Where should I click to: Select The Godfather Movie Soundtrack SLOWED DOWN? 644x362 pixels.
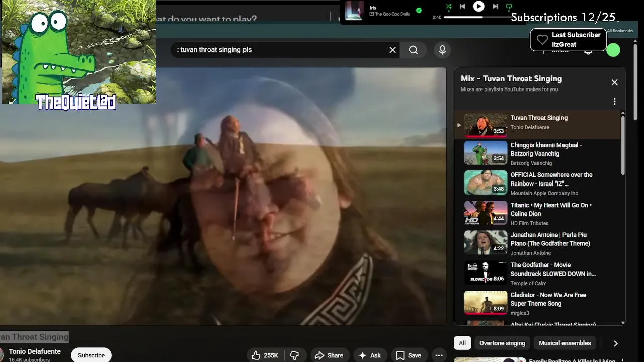pyautogui.click(x=538, y=273)
